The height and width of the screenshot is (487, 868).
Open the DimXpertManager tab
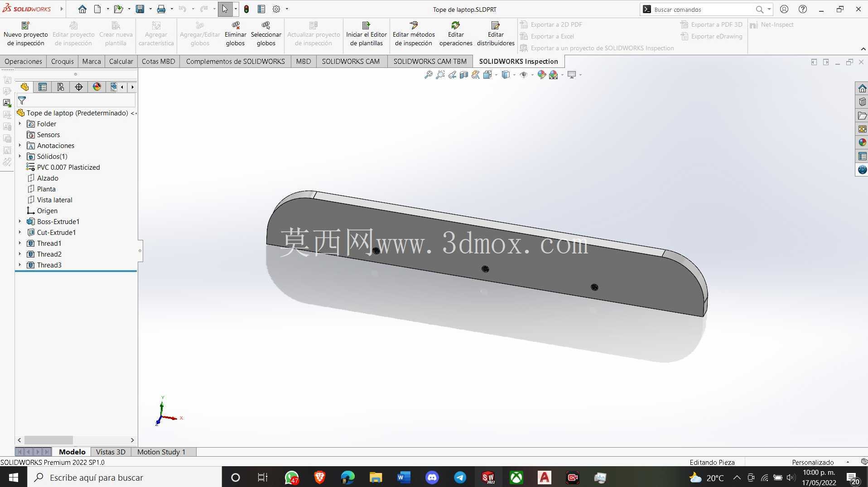79,87
